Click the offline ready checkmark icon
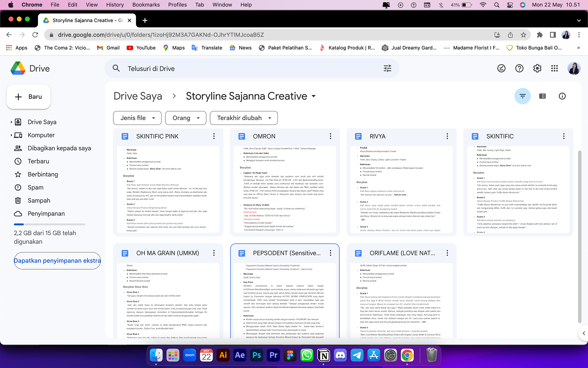The image size is (588, 368). coord(501,68)
